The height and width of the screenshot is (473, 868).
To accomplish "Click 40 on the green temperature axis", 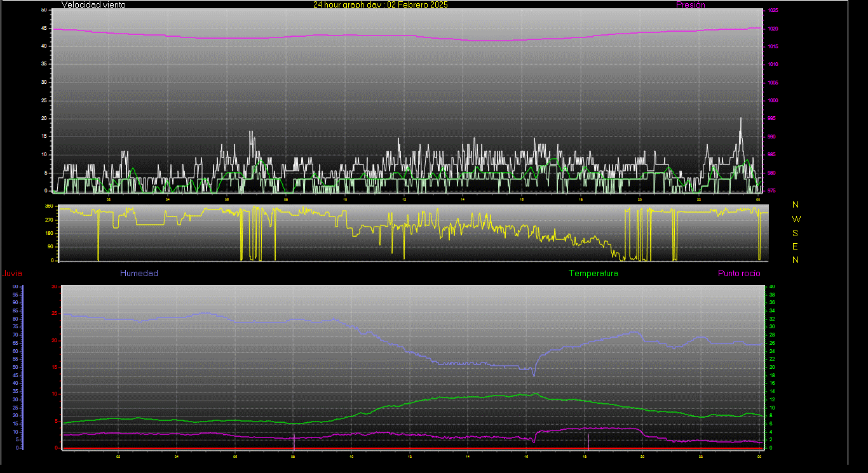I will coord(772,287).
